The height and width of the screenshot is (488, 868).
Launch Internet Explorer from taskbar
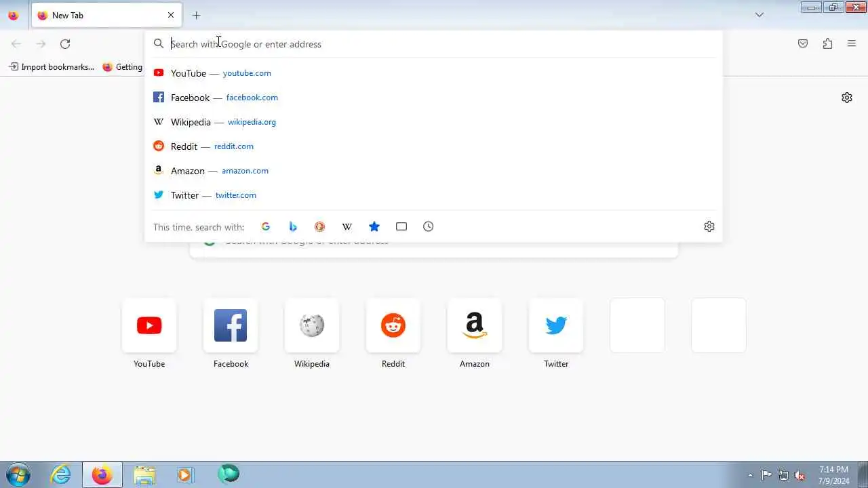(61, 474)
